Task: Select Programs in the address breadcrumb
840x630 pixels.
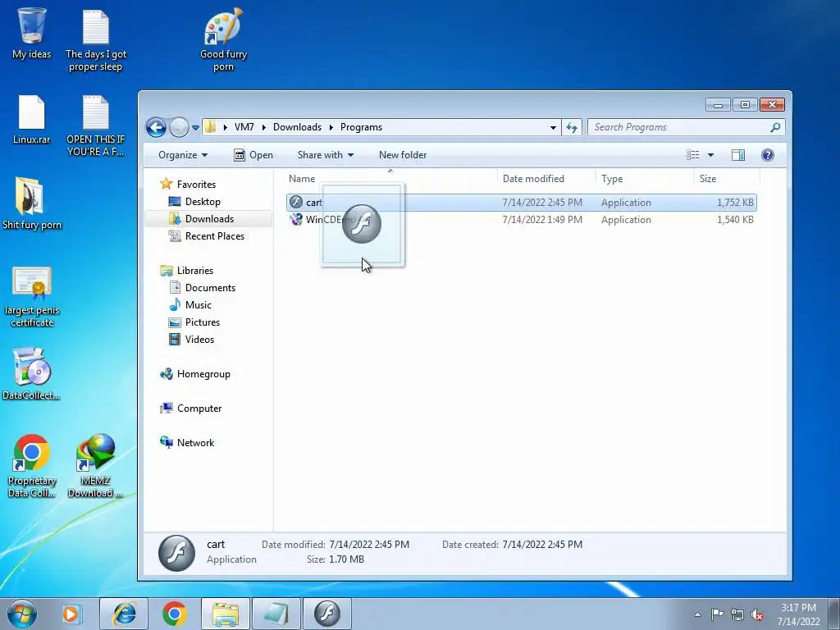Action: click(361, 127)
